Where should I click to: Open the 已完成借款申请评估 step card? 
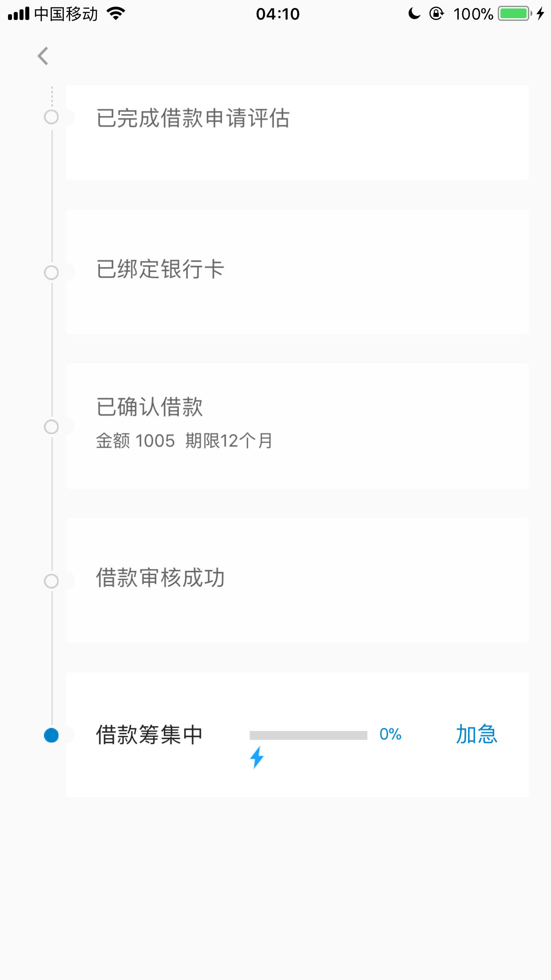(x=297, y=133)
